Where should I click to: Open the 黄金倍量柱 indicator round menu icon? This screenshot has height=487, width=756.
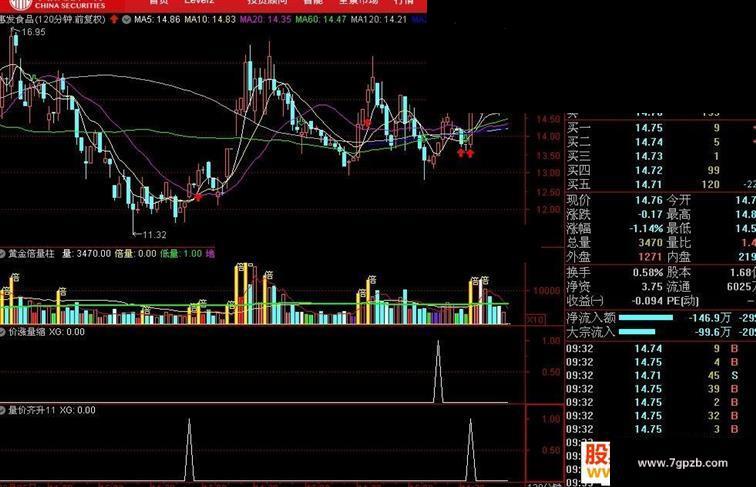tap(2, 254)
